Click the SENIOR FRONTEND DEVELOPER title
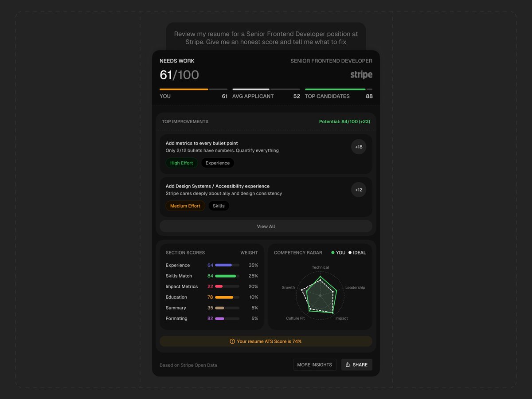Viewport: 532px width, 399px height. [x=331, y=61]
